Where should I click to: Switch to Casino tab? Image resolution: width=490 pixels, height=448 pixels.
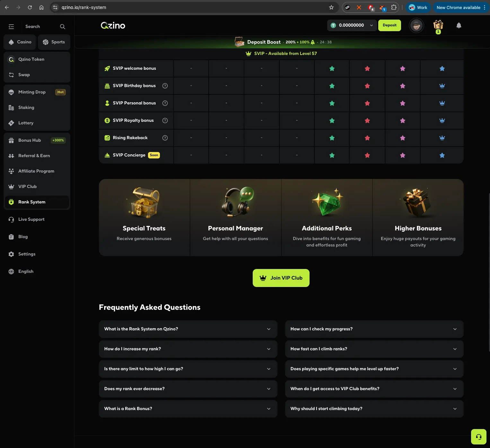20,42
